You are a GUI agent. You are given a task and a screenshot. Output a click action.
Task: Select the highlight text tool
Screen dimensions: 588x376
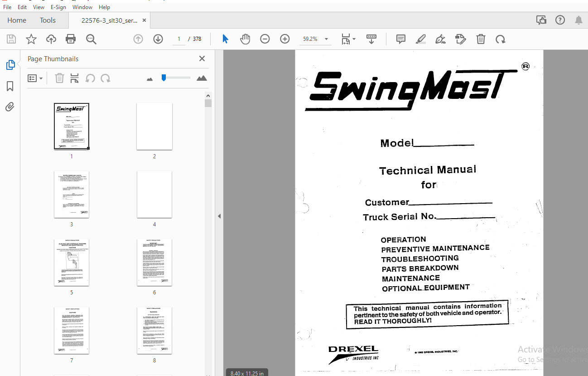[x=421, y=39]
